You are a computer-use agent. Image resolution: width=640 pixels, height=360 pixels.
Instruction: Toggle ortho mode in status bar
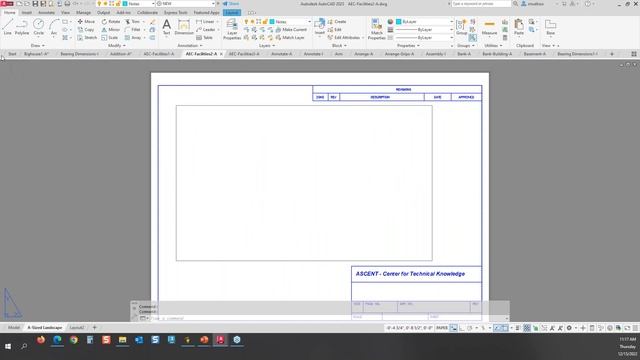[x=462, y=328]
